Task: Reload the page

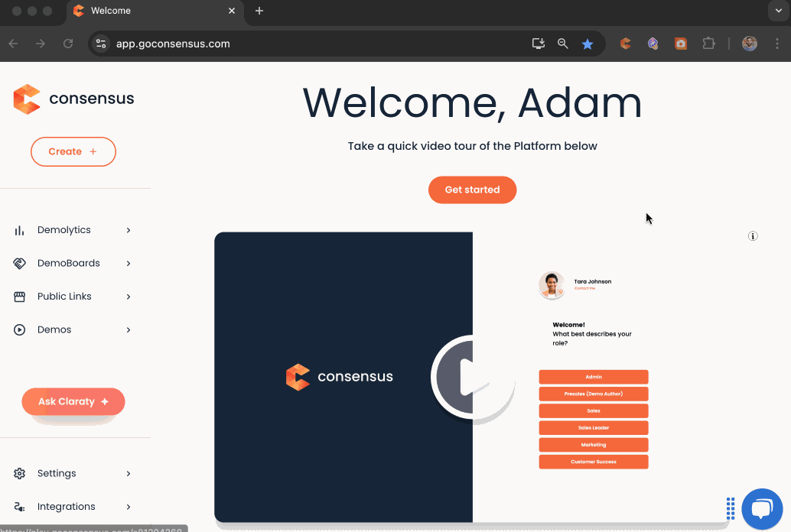Action: click(68, 44)
